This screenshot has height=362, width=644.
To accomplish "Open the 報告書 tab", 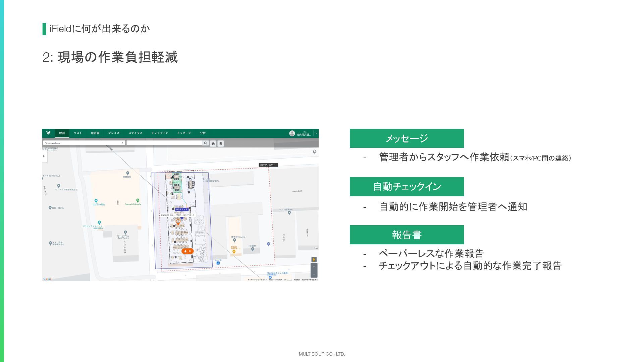I will click(x=95, y=133).
